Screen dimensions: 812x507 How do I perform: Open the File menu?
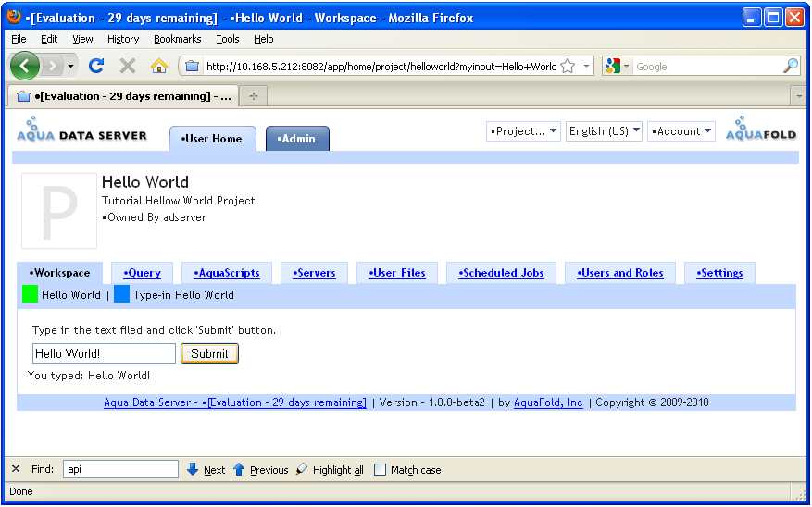tap(19, 39)
